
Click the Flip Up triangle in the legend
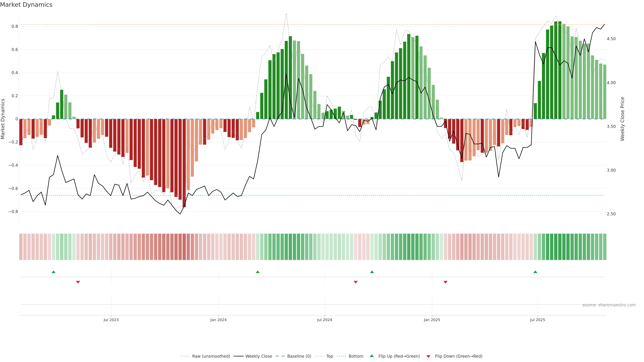372,356
